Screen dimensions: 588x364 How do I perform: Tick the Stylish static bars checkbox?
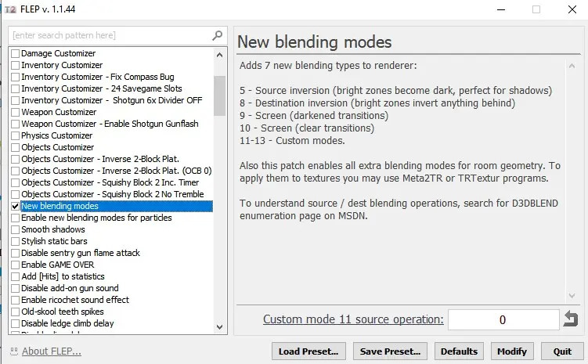point(16,241)
